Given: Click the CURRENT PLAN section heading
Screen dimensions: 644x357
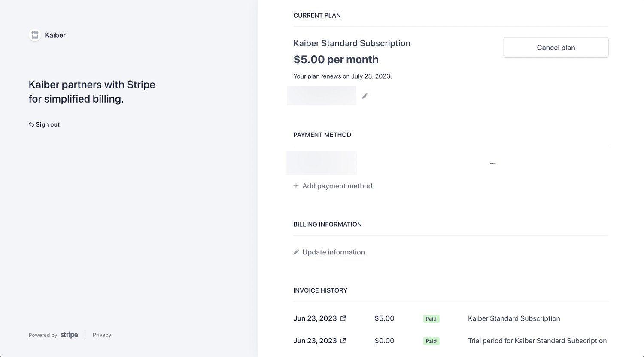Looking at the screenshot, I should (x=317, y=15).
